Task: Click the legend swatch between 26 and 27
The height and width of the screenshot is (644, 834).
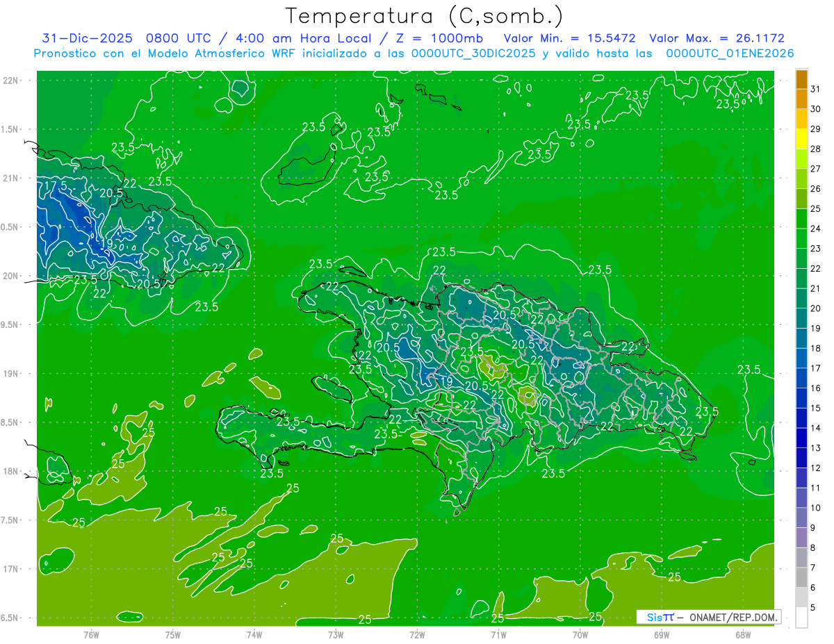Action: pos(801,179)
